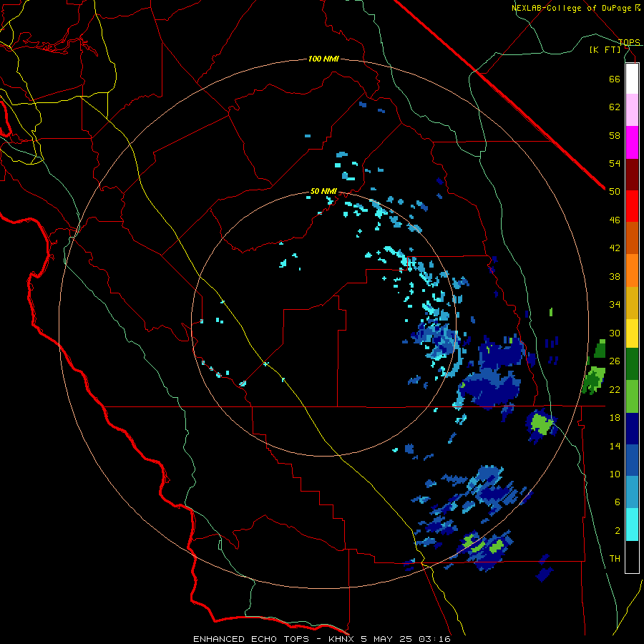Click the "TH" legend label
This screenshot has width=644, height=644.
point(615,559)
